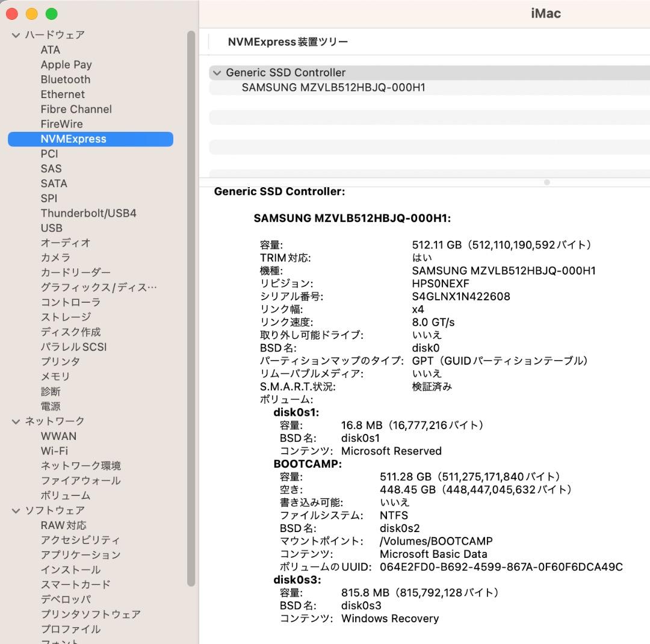Select プロファイル entry
Viewport: 650px width, 644px height.
click(70, 630)
